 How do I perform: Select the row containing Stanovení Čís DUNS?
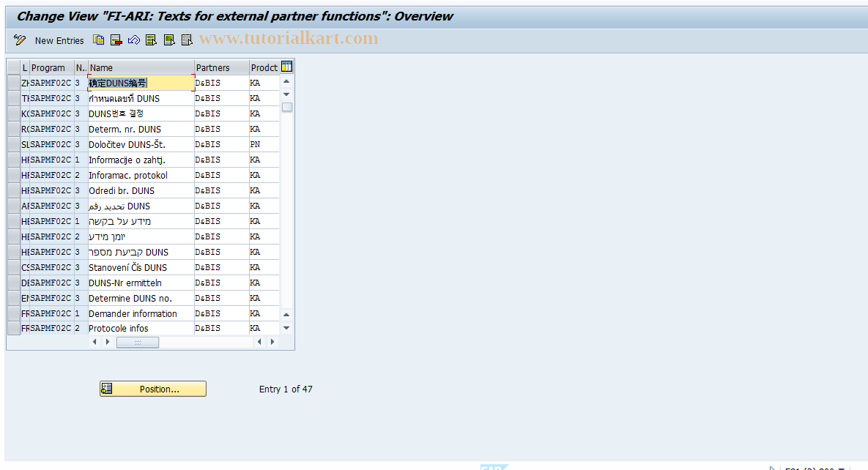(x=14, y=267)
